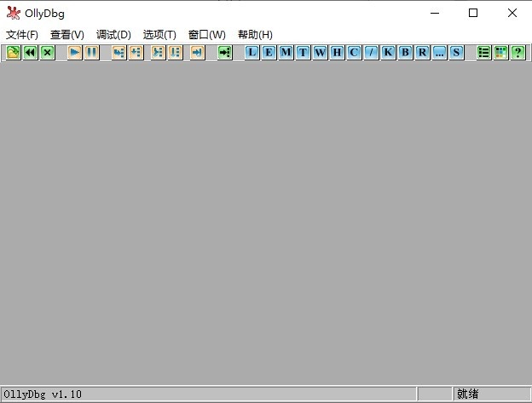Open the Log window with L button
The width and height of the screenshot is (532, 403).
click(x=252, y=53)
